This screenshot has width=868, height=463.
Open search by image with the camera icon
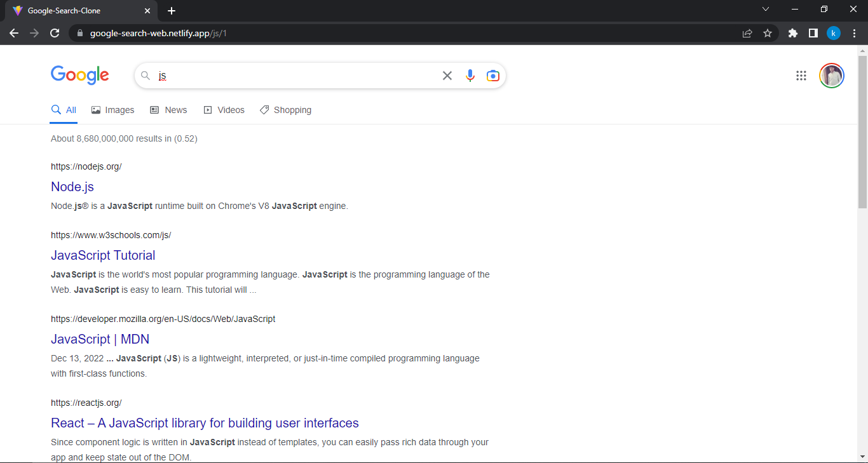click(x=492, y=75)
